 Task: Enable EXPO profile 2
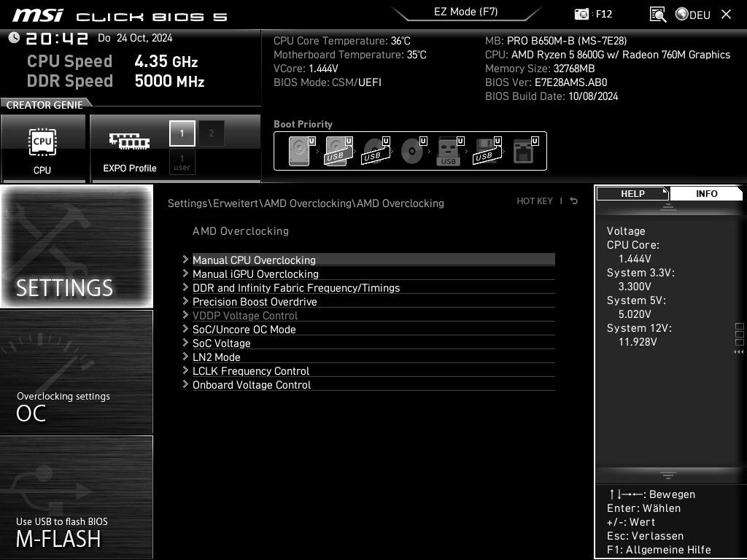[x=211, y=133]
